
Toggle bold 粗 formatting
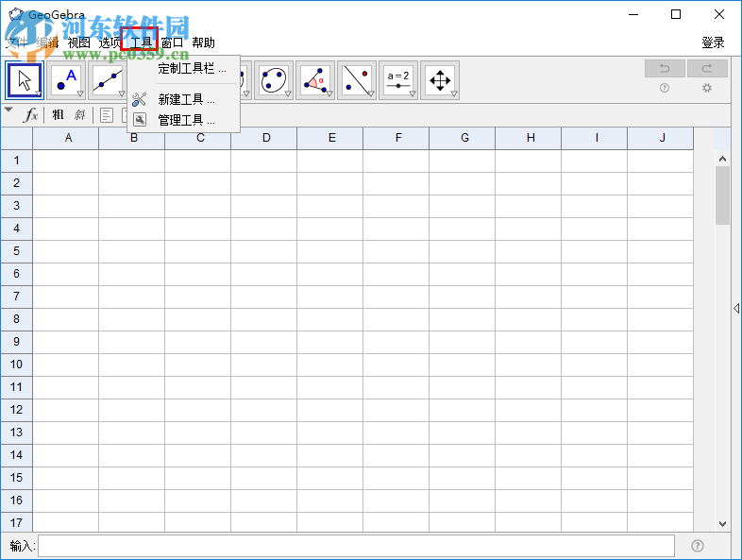click(x=58, y=114)
